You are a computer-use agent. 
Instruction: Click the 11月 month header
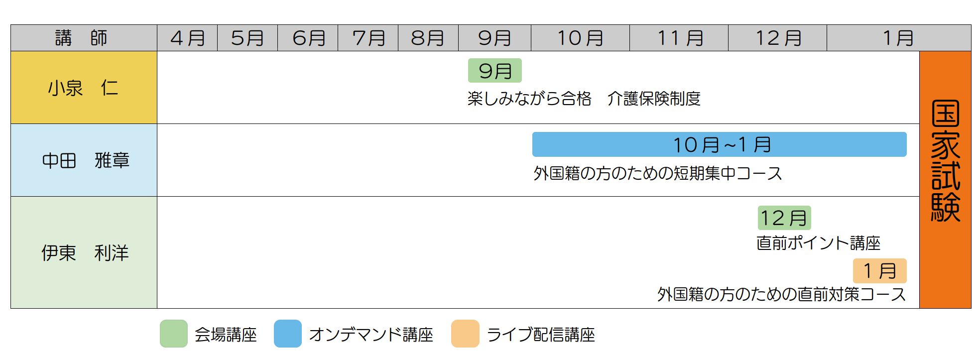coord(679,38)
